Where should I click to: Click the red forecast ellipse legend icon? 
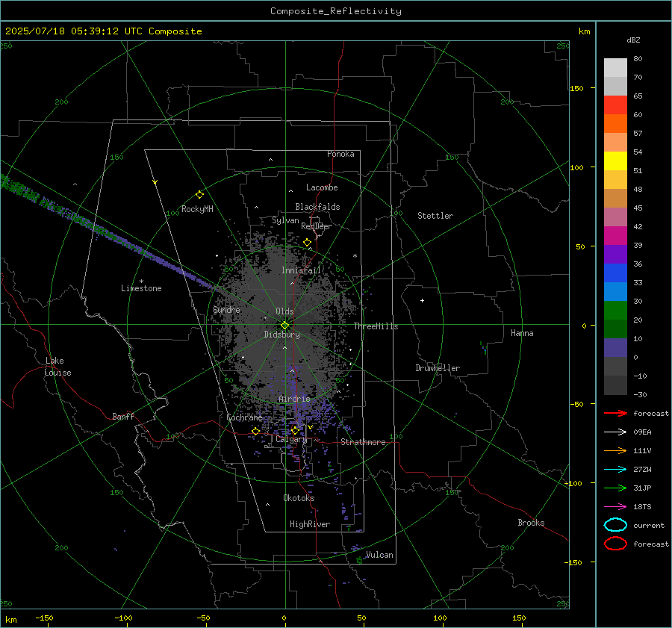point(615,544)
